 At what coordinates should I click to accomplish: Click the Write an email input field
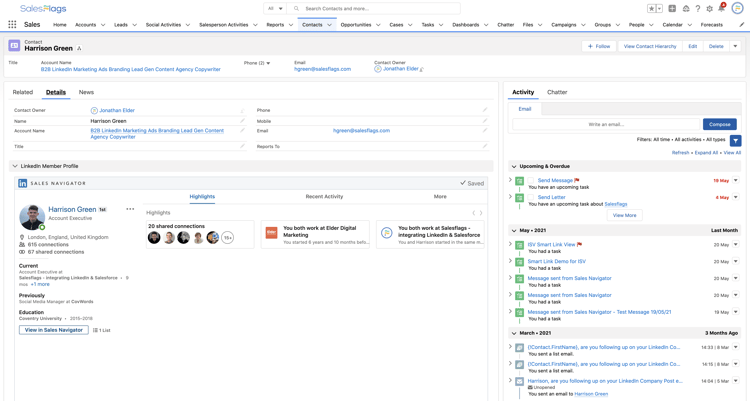(606, 124)
